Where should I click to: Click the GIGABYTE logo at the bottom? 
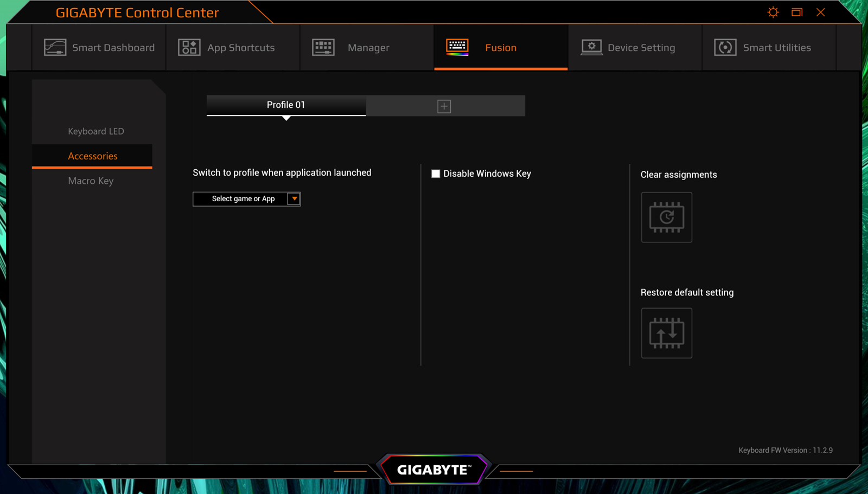click(433, 470)
